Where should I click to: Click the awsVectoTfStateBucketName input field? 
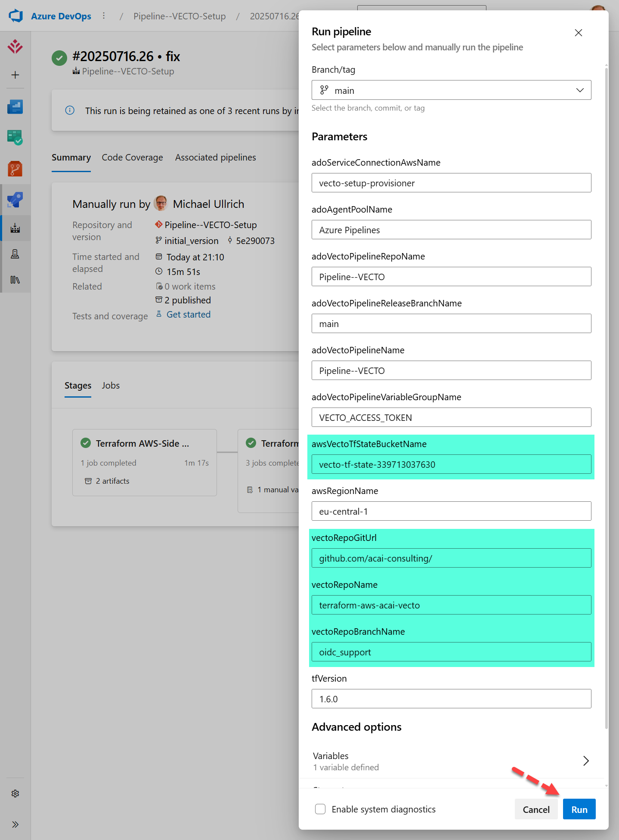(451, 464)
